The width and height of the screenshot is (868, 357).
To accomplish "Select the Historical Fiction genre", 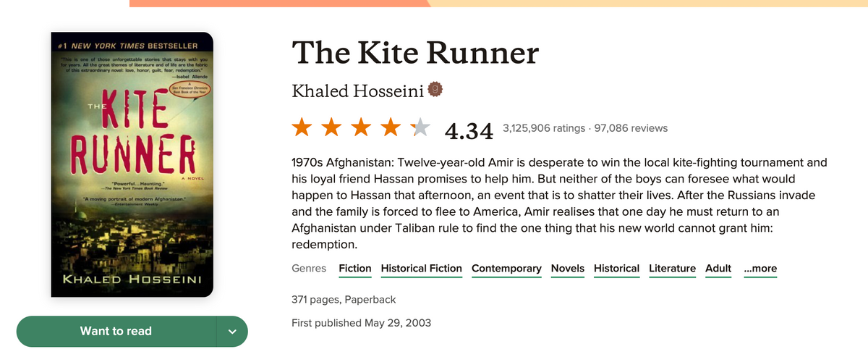I will tap(421, 269).
